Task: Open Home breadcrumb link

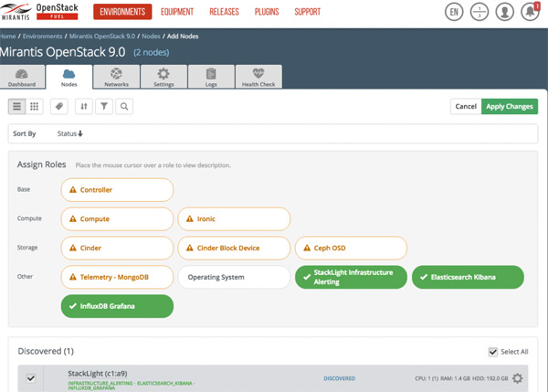Action: point(7,36)
